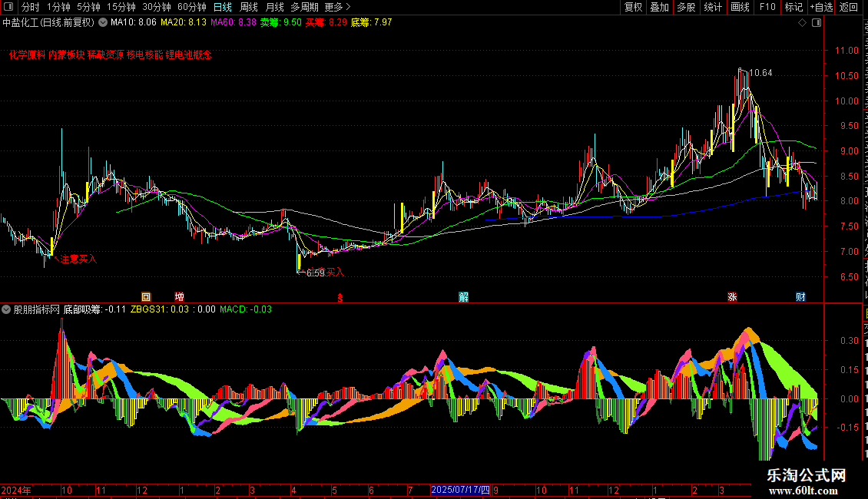This screenshot has width=868, height=499.
Task: Click the 画线 drawing tools button
Action: (x=740, y=7)
